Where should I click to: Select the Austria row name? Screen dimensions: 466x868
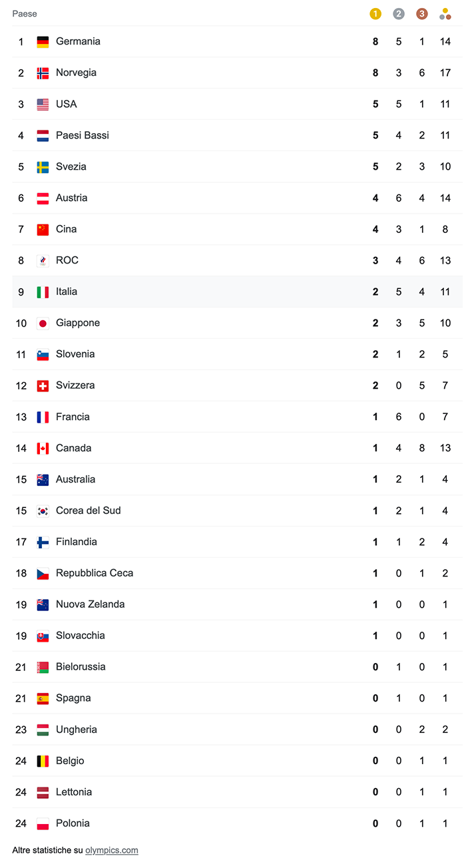tap(71, 198)
